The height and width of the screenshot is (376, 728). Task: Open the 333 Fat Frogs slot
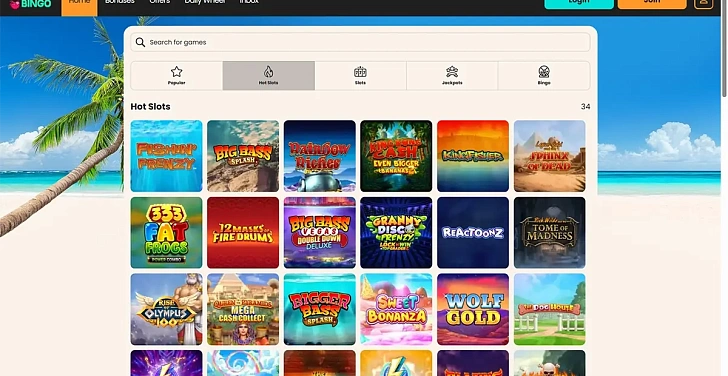(166, 233)
